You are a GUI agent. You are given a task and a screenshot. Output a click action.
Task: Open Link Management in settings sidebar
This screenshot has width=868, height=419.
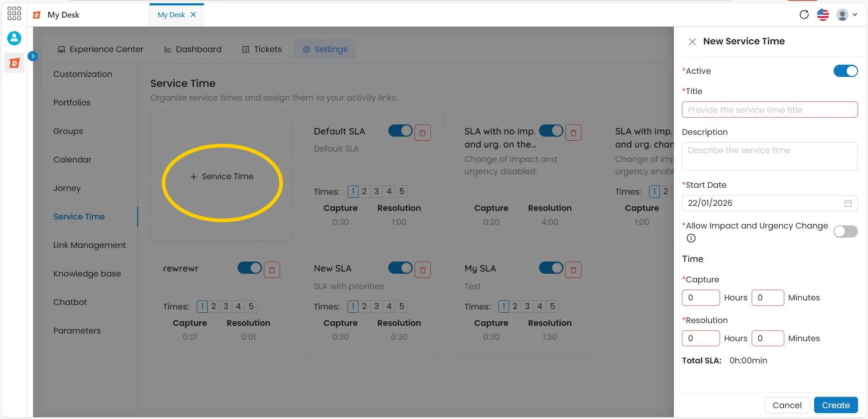(90, 245)
